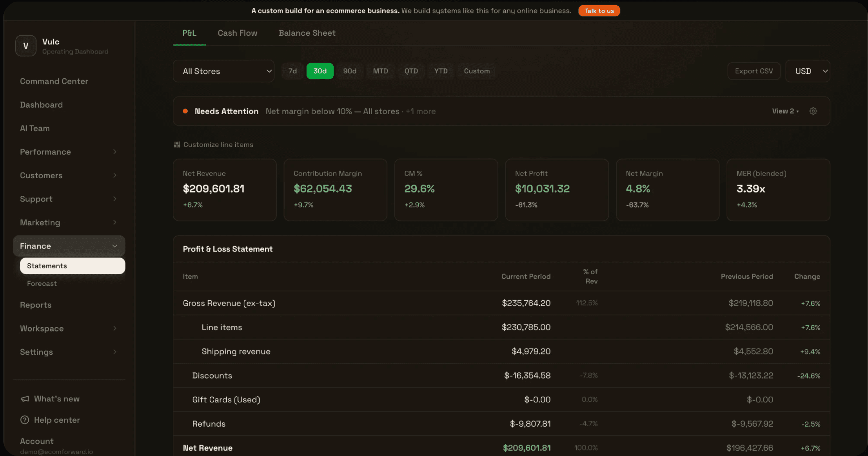The width and height of the screenshot is (868, 456).
Task: Open Account in sidebar
Action: pyautogui.click(x=37, y=441)
